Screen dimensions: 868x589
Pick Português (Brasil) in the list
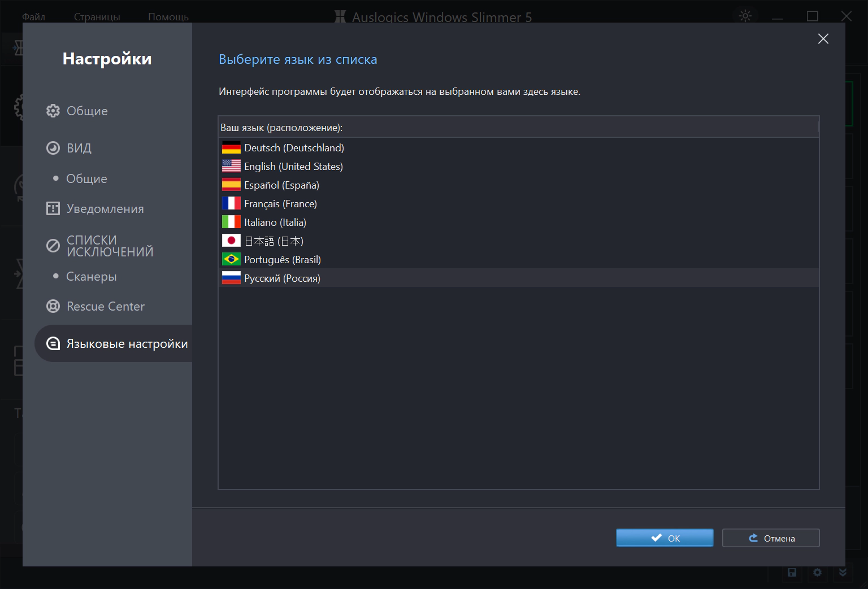(518, 260)
